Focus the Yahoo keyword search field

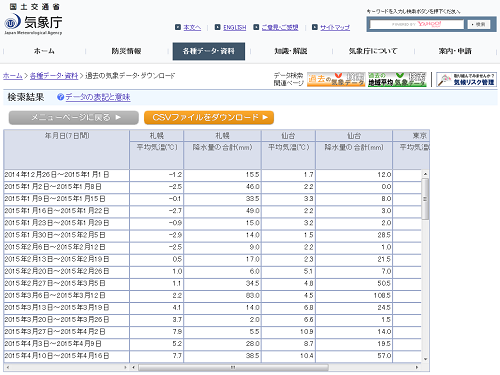[417, 24]
